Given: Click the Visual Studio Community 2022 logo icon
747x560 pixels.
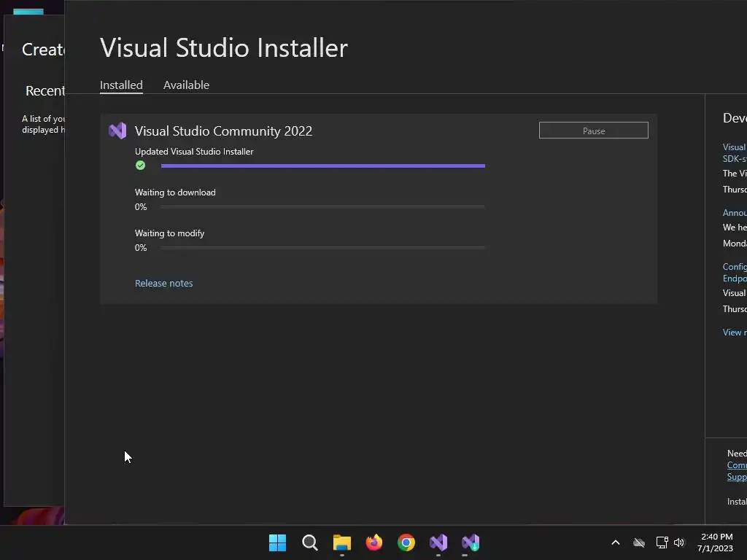Looking at the screenshot, I should tap(117, 131).
